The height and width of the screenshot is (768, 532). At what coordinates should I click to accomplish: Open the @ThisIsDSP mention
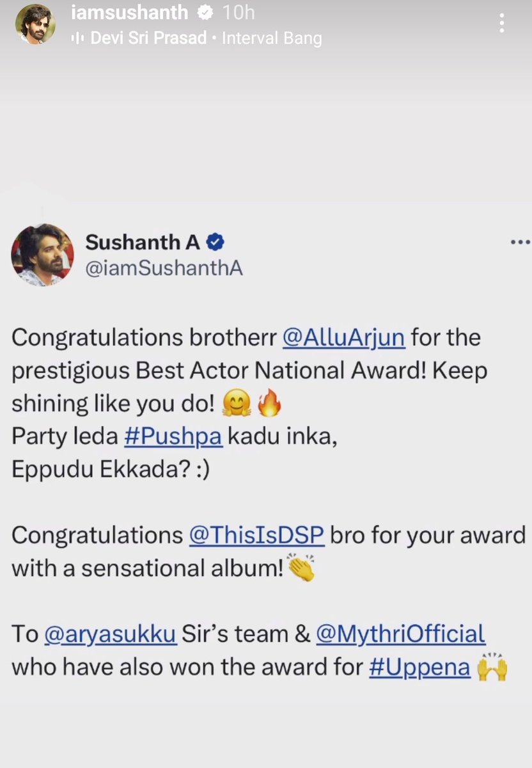click(x=257, y=535)
